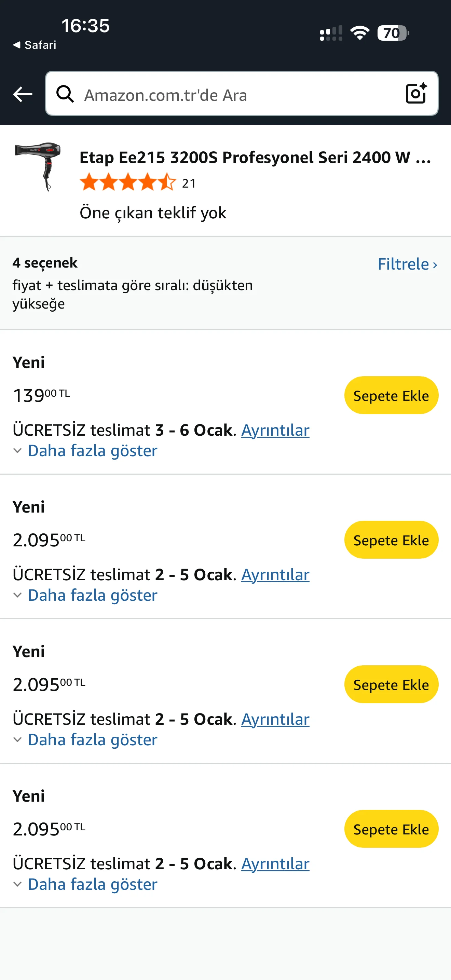Add the 139 TL offer to cart
The width and height of the screenshot is (451, 980).
pos(391,396)
